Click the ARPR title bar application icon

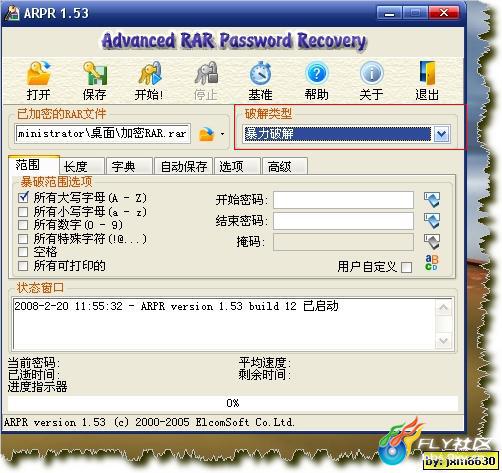coord(12,13)
